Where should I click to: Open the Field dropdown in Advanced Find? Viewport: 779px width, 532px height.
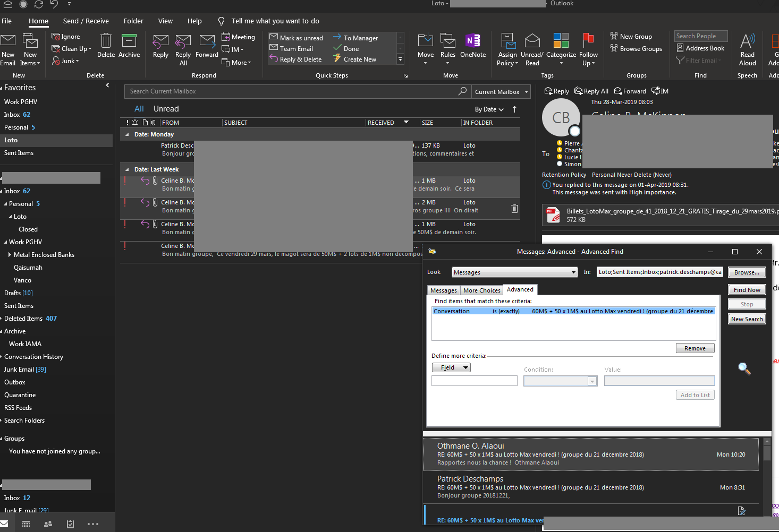click(451, 367)
